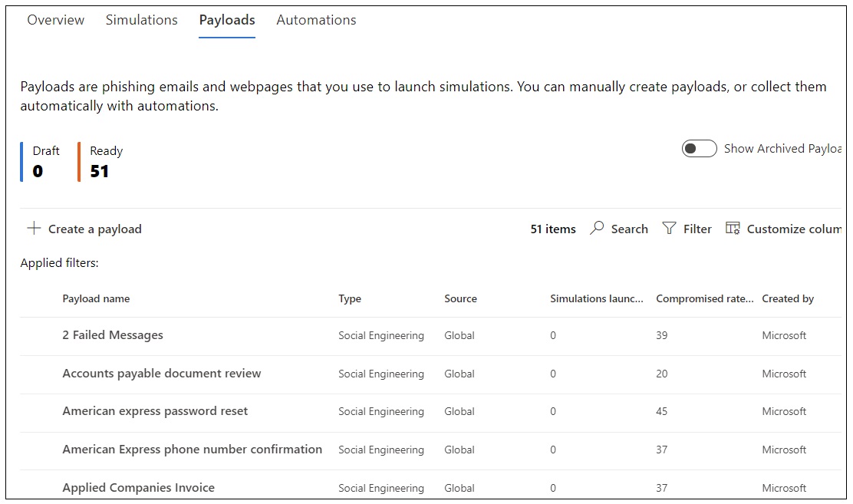Open the Overview tab
Viewport: 853px width, 504px height.
[x=56, y=20]
